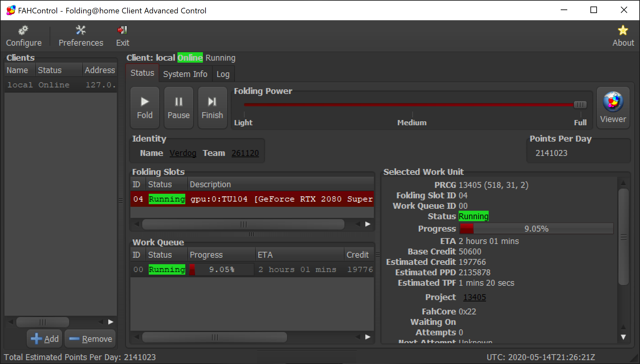
Task: Open the Verdog name link
Action: point(183,153)
